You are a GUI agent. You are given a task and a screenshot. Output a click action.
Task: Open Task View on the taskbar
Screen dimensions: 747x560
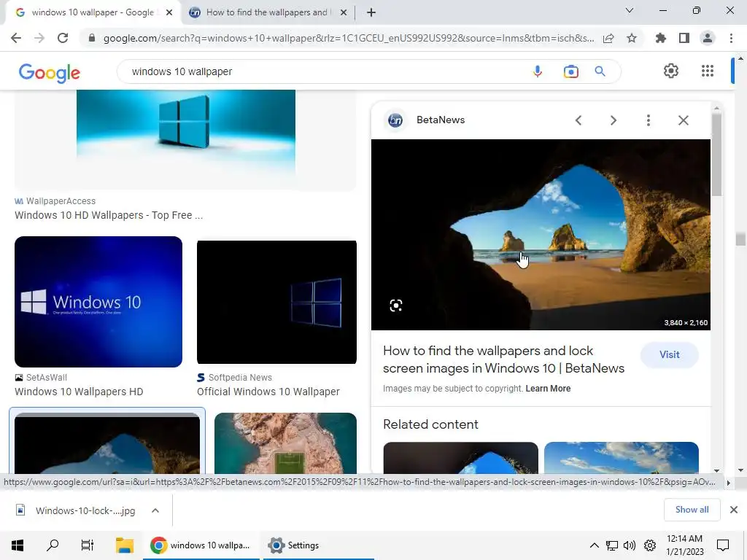coord(88,545)
